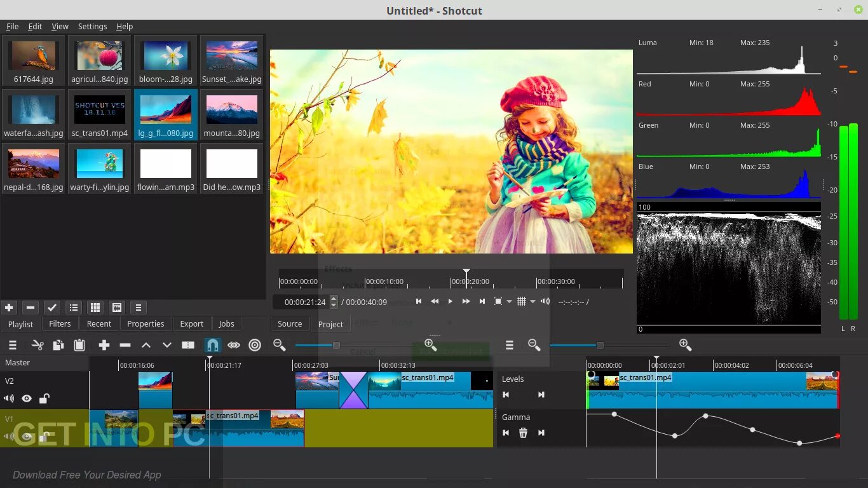This screenshot has height=488, width=868.
Task: Open the File menu
Action: pos(13,26)
